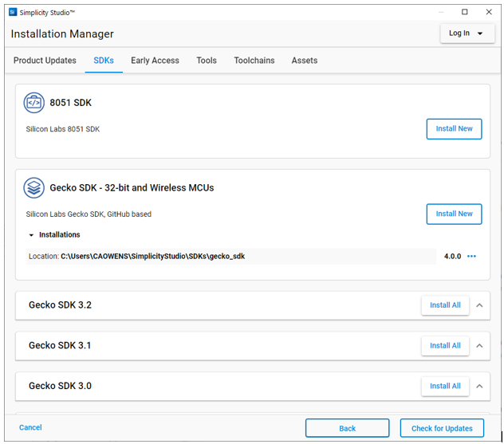Collapse the Installations disclosure triangle
Viewport: 504px width, 444px height.
tap(31, 235)
